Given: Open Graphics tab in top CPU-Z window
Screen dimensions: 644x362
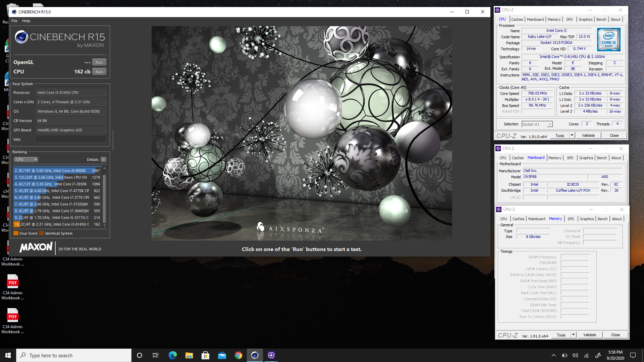Looking at the screenshot, I should [585, 19].
